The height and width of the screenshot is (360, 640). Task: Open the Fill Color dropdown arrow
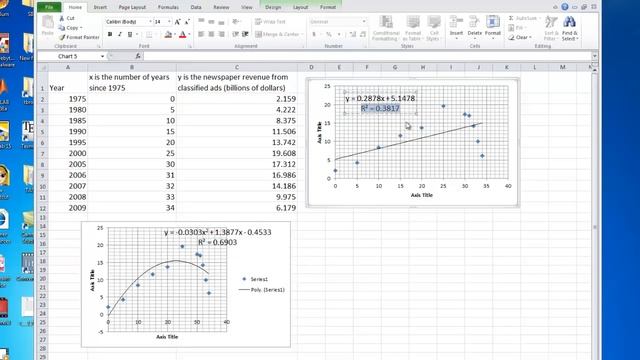coord(175,35)
